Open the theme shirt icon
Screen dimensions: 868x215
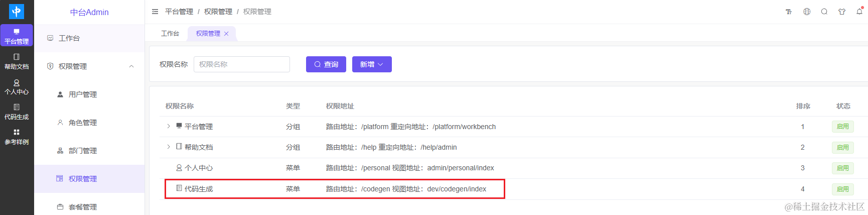pyautogui.click(x=842, y=12)
